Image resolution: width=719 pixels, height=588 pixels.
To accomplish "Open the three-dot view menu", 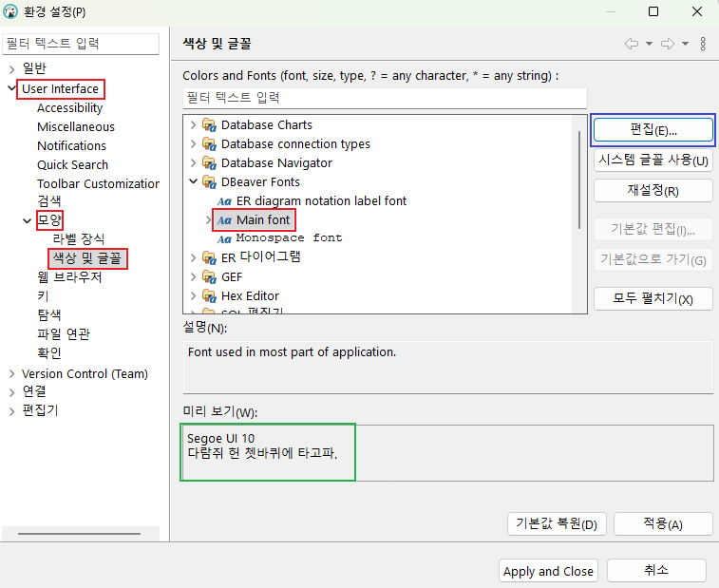I will pyautogui.click(x=703, y=44).
